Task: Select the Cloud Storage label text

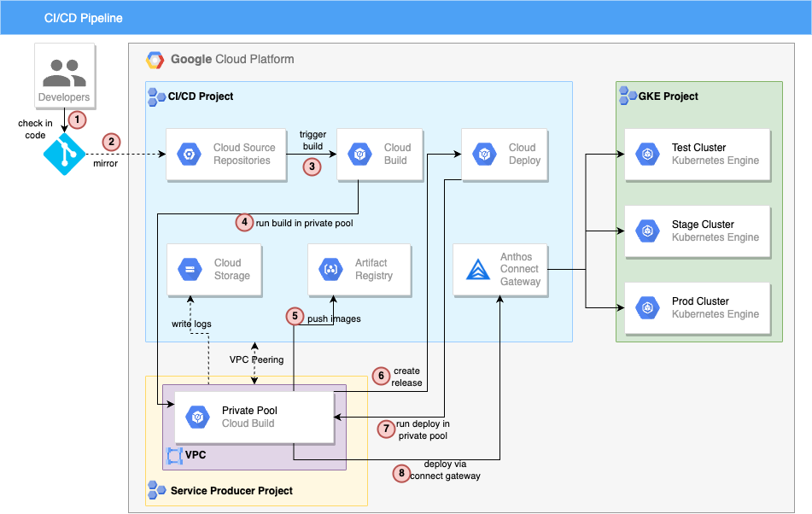Action: click(x=231, y=269)
